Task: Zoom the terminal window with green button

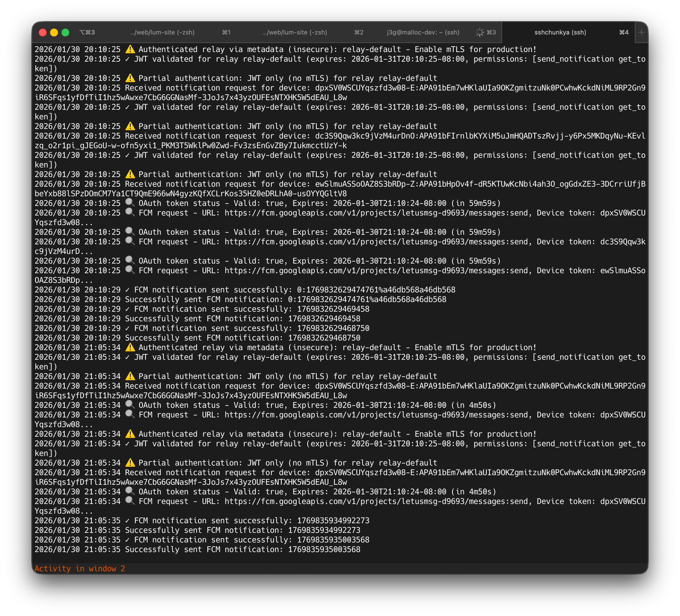Action: tap(65, 33)
